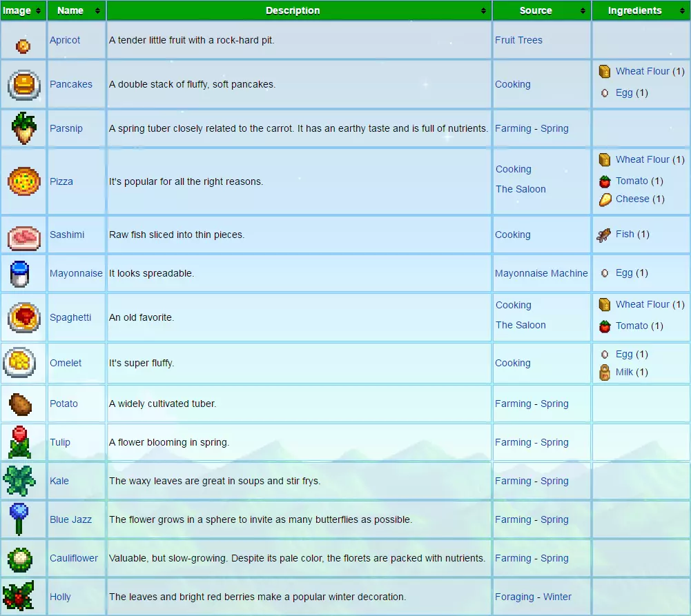Click the Sashimi item image
691x616 pixels.
pyautogui.click(x=23, y=238)
